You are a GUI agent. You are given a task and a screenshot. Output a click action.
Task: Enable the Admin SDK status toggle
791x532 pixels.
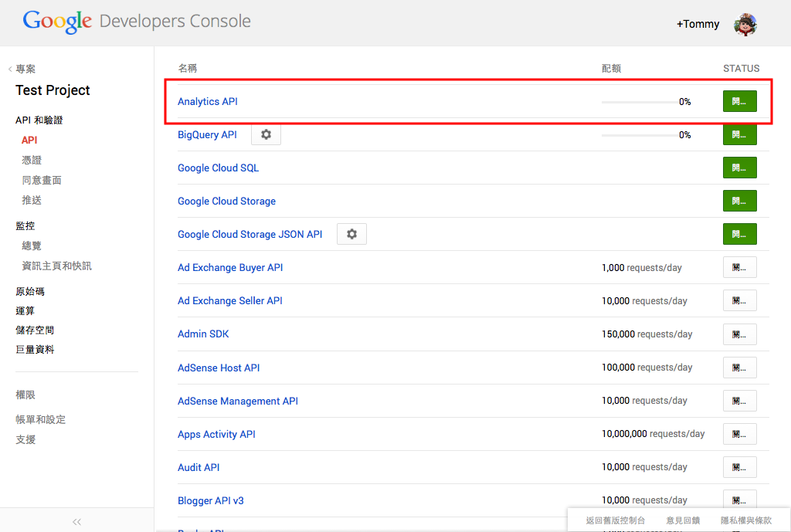(x=739, y=334)
